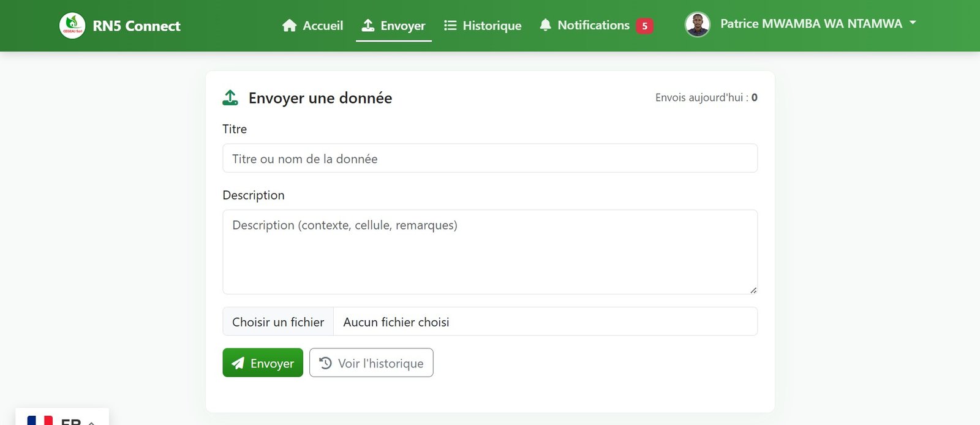Screen dimensions: 980x425
Task: Click the clock icon in Voir l'historique
Action: point(326,363)
